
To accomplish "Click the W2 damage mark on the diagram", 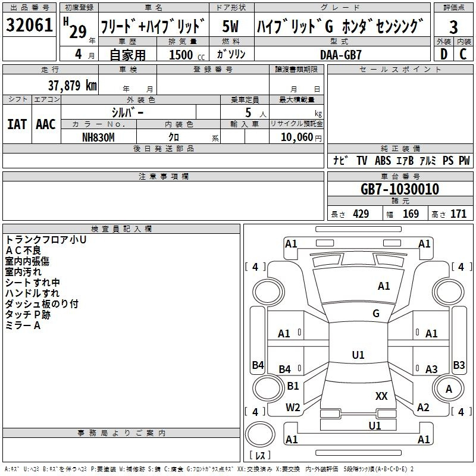I will [293, 408].
